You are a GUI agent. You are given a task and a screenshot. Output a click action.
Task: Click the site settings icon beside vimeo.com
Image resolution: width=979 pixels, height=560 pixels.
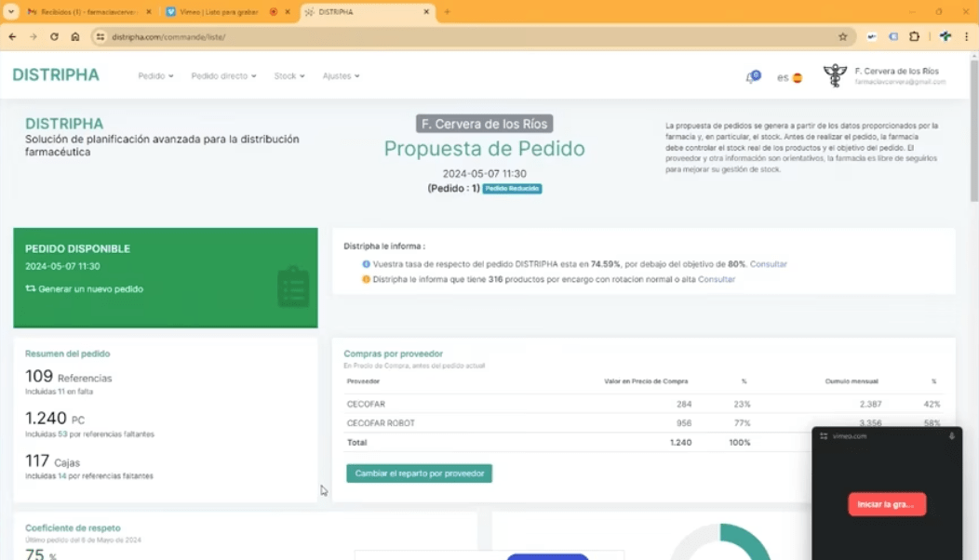pos(824,435)
